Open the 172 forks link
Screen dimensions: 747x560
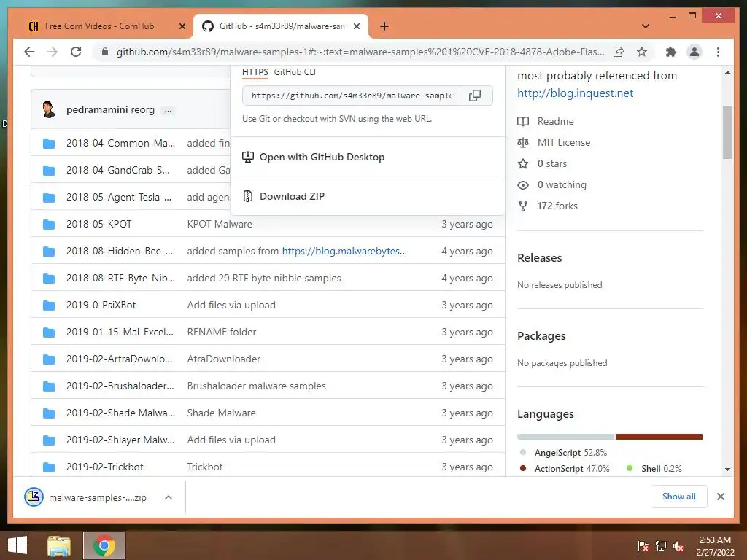click(557, 206)
